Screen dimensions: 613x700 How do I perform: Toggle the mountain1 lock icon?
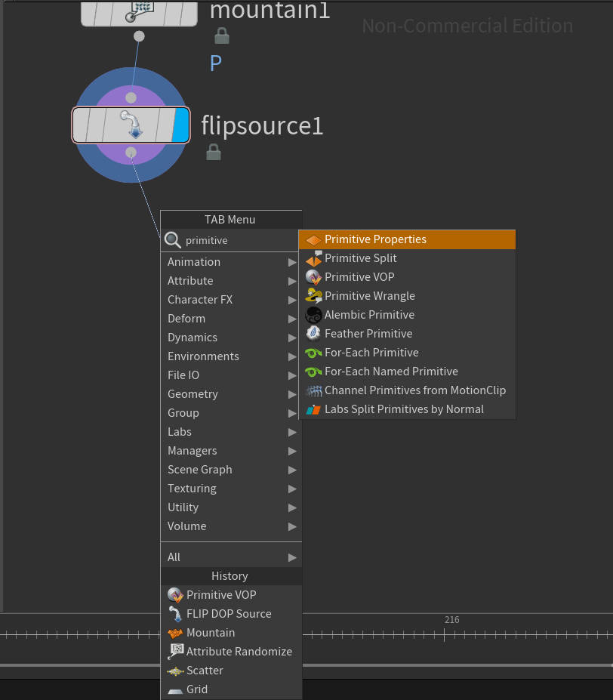[x=222, y=35]
